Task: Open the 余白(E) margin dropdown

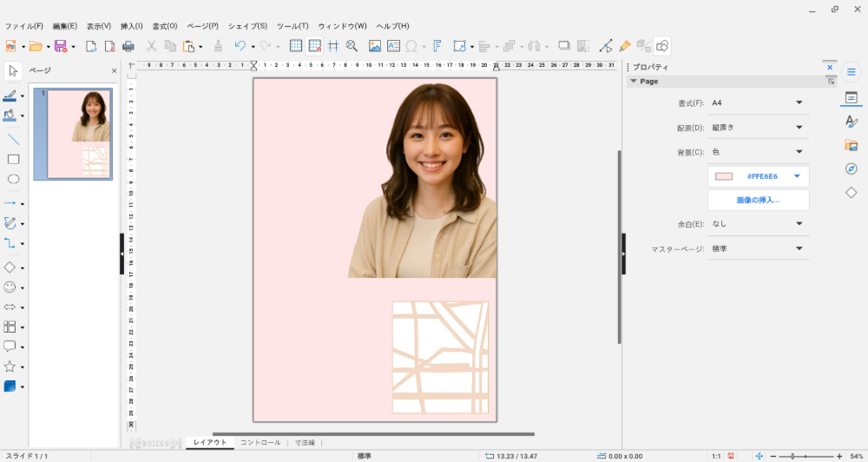Action: 758,224
